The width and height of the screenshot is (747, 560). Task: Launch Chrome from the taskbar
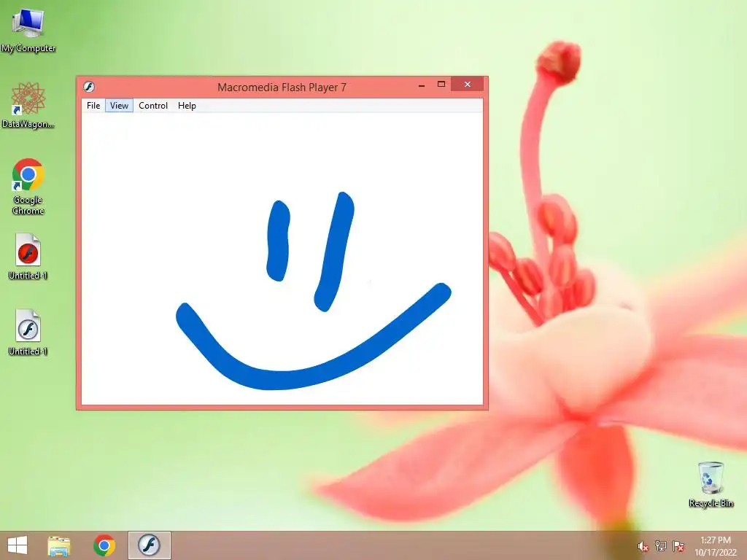coord(104,545)
